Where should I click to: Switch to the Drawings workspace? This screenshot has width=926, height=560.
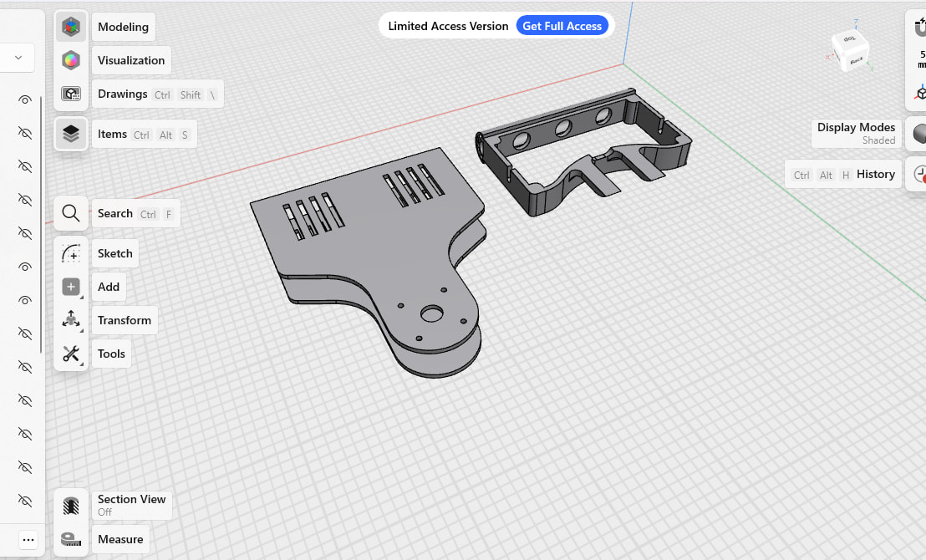coord(71,94)
